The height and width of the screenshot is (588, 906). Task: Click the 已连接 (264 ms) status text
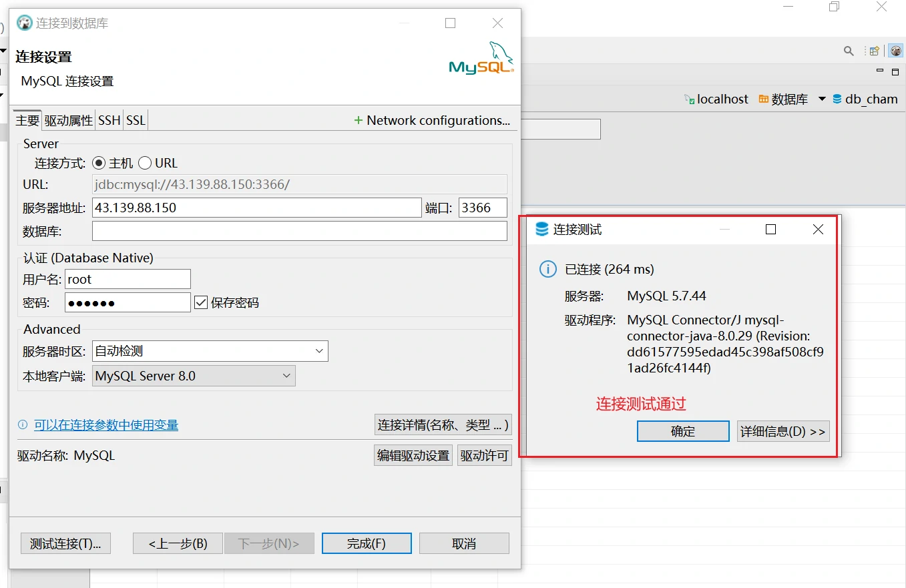pyautogui.click(x=610, y=269)
